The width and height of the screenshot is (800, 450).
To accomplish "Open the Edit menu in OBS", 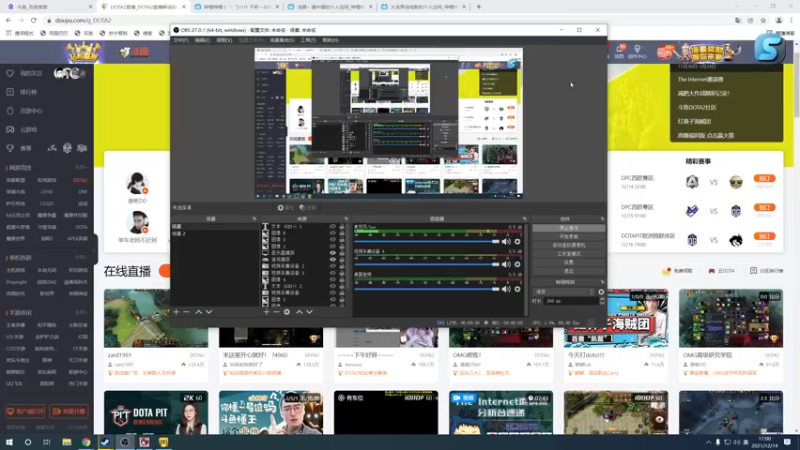I will 202,40.
